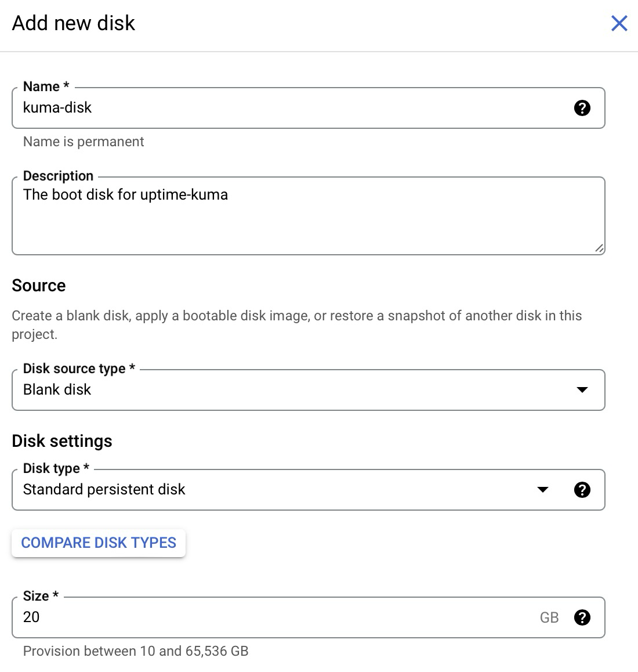
Task: Click the Disk type dropdown arrow
Action: (543, 490)
